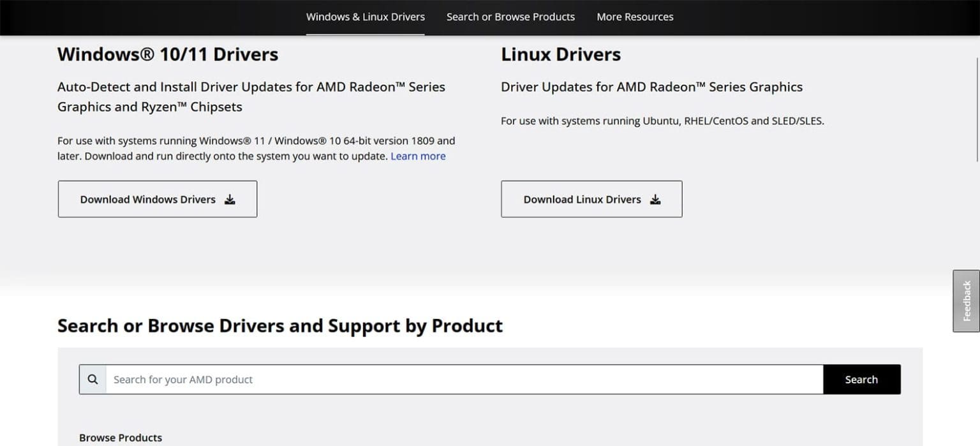The image size is (980, 446).
Task: Click the 'Learn more' link
Action: (x=418, y=156)
